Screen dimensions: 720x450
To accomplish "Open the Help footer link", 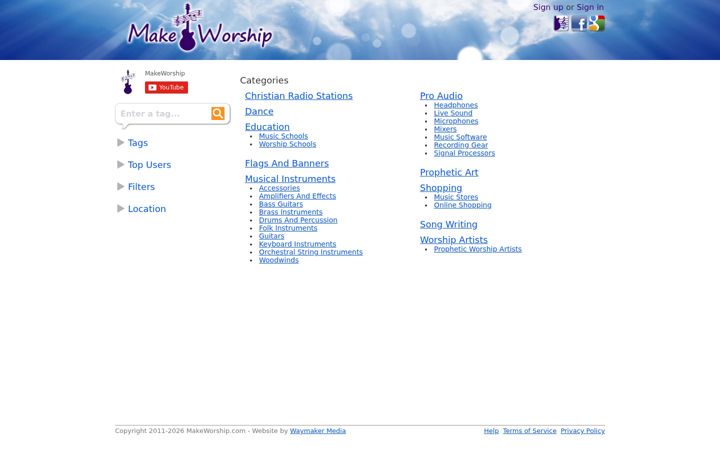I will click(491, 431).
